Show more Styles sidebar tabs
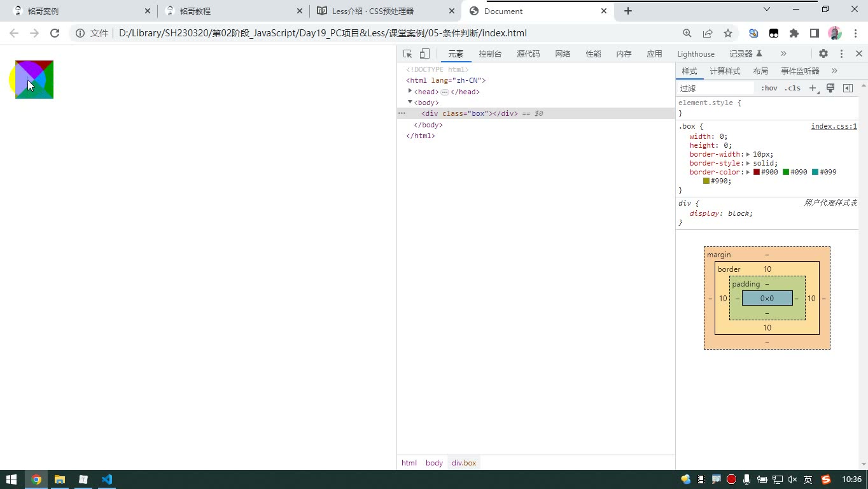868x489 pixels. pyautogui.click(x=834, y=71)
